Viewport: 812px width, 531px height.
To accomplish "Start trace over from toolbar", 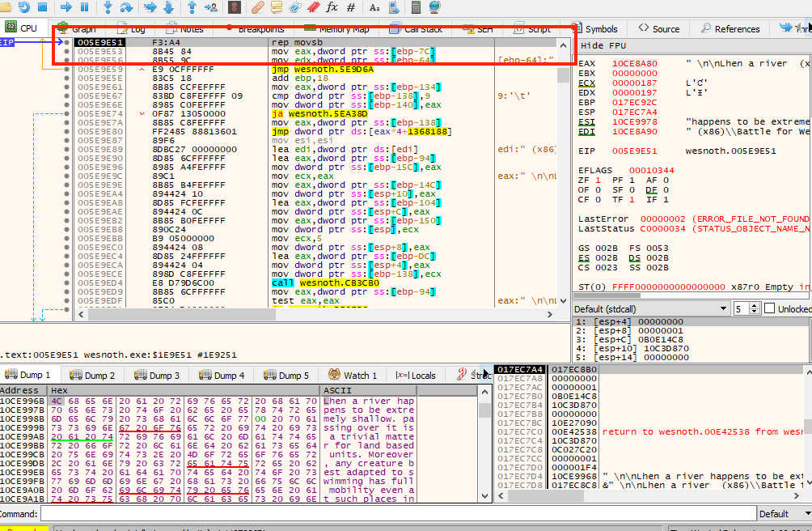I will tap(169, 6).
